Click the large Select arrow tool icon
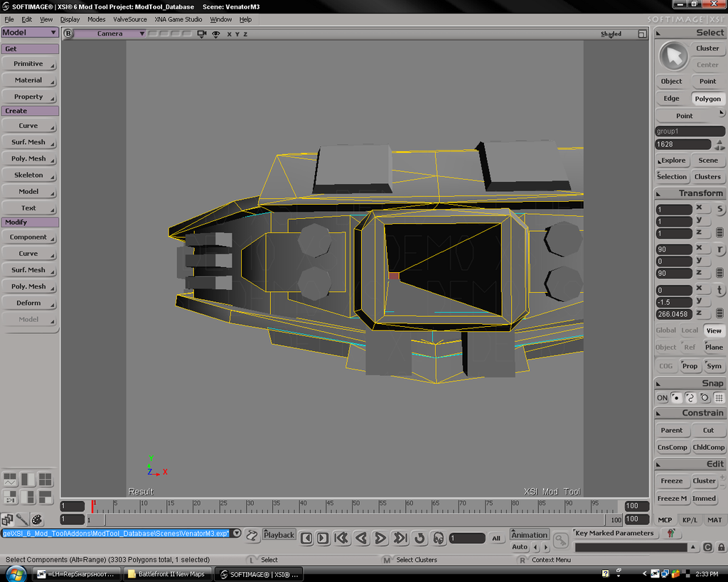 tap(673, 57)
